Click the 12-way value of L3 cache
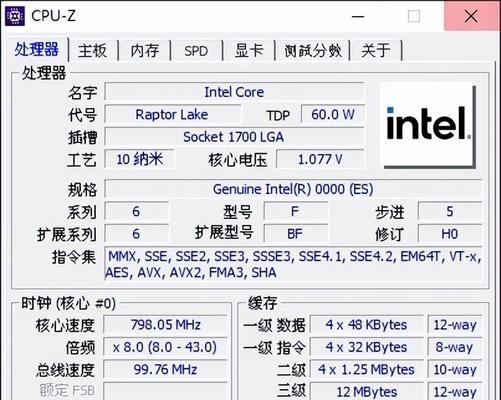This screenshot has height=400, width=501. click(455, 391)
